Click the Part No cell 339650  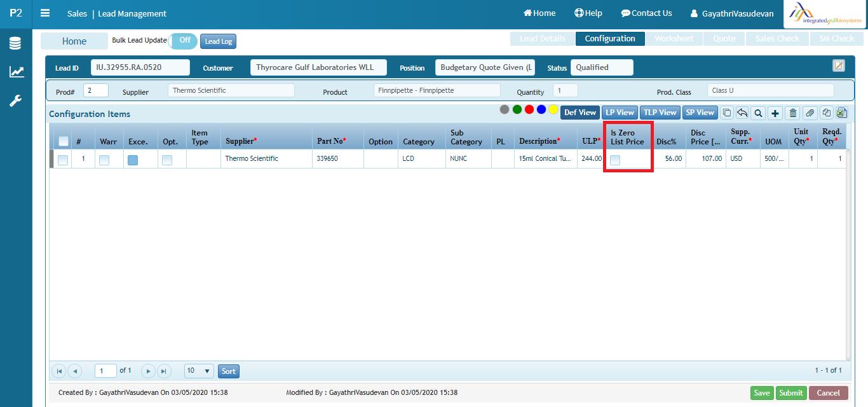[338, 158]
